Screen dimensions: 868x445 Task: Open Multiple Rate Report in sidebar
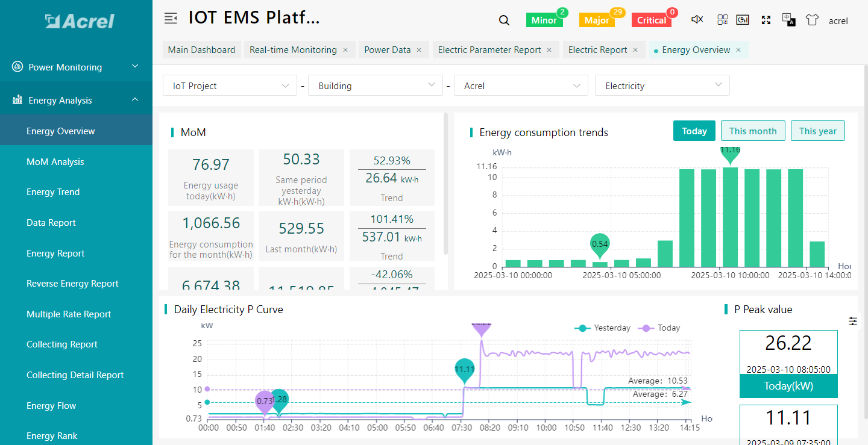(76, 314)
